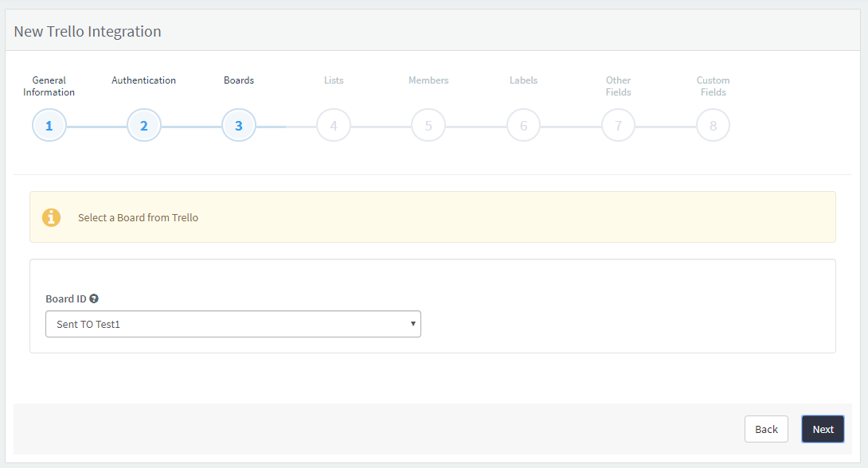The image size is (868, 468).
Task: Click the Boards step label
Action: click(x=239, y=80)
